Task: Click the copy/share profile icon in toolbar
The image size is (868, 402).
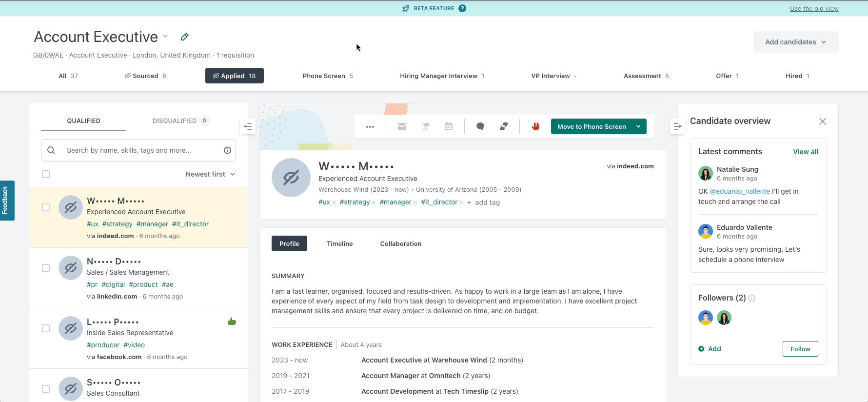Action: coord(425,126)
